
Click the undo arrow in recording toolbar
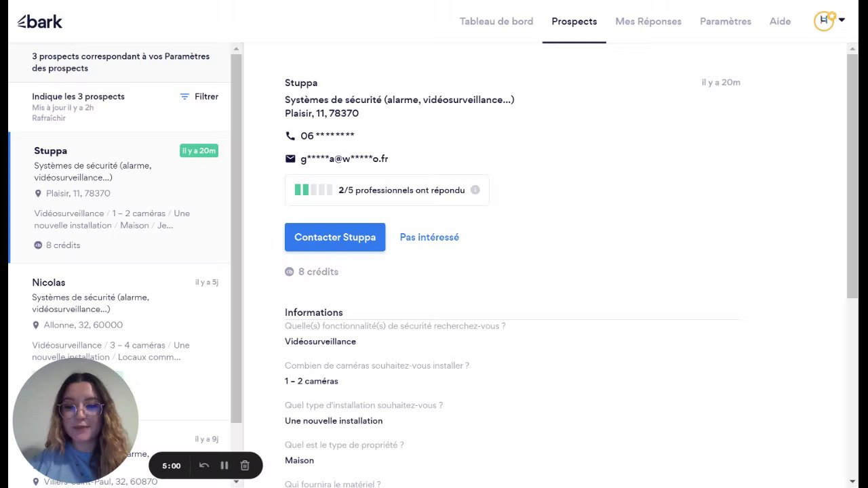(x=204, y=466)
